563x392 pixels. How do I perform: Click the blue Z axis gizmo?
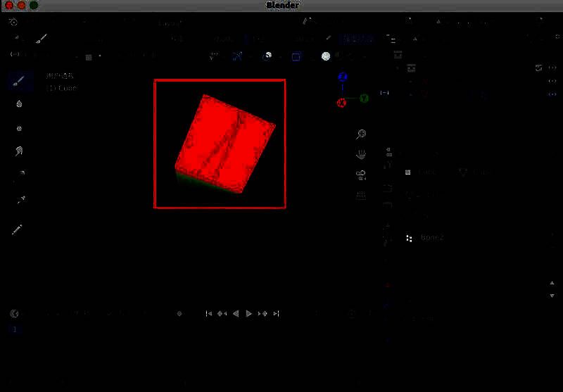[343, 77]
